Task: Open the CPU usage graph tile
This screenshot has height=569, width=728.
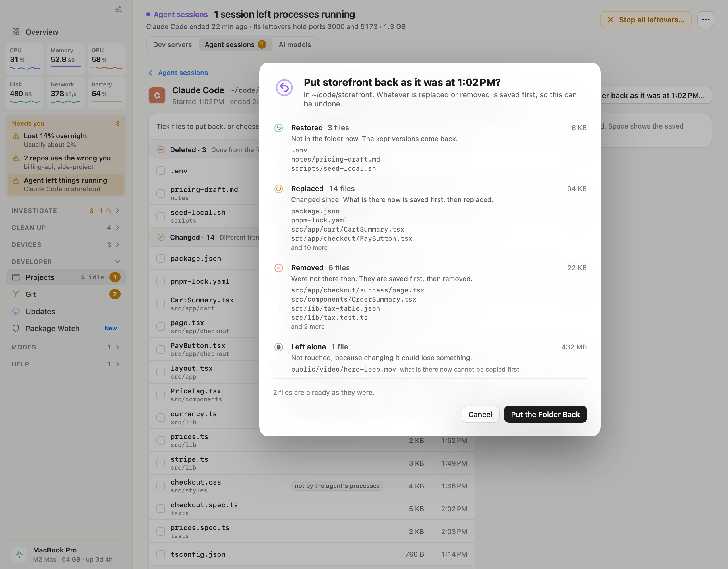Action: (25, 59)
